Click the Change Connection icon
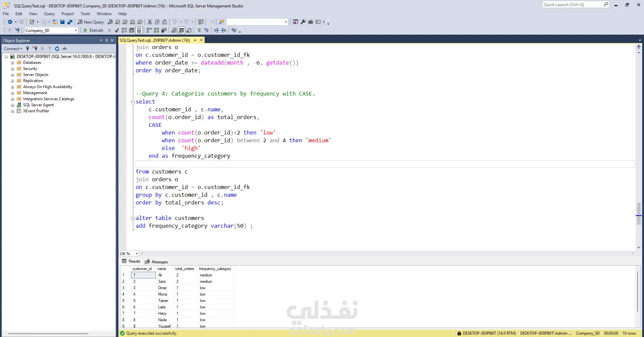The image size is (644, 337). coord(17,30)
